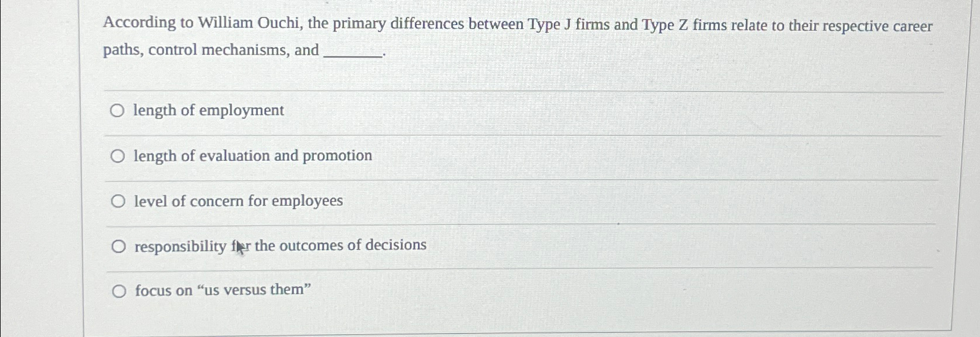Click the question text about William Ouchi

408,25
